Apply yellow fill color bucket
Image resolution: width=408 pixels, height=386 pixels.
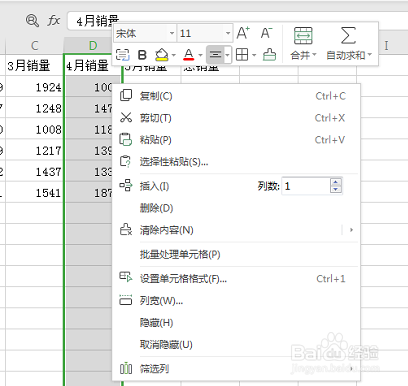pyautogui.click(x=162, y=55)
